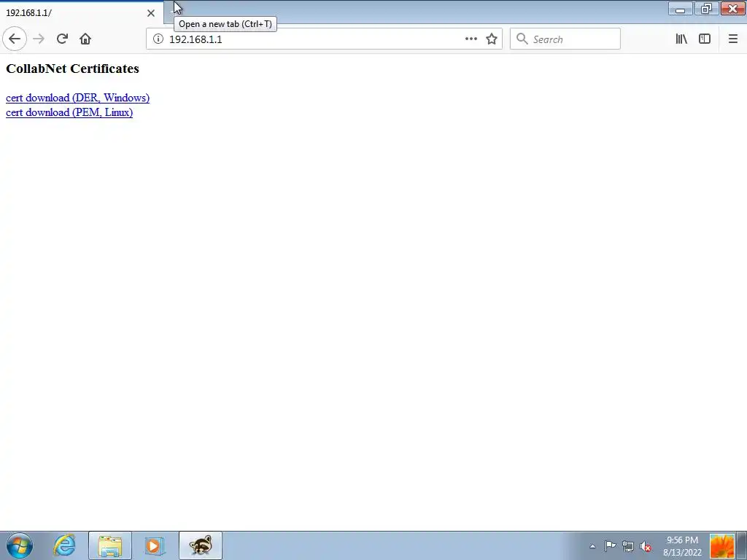Focus the Search box in the toolbar
Image resolution: width=747 pixels, height=560 pixels.
pos(565,39)
